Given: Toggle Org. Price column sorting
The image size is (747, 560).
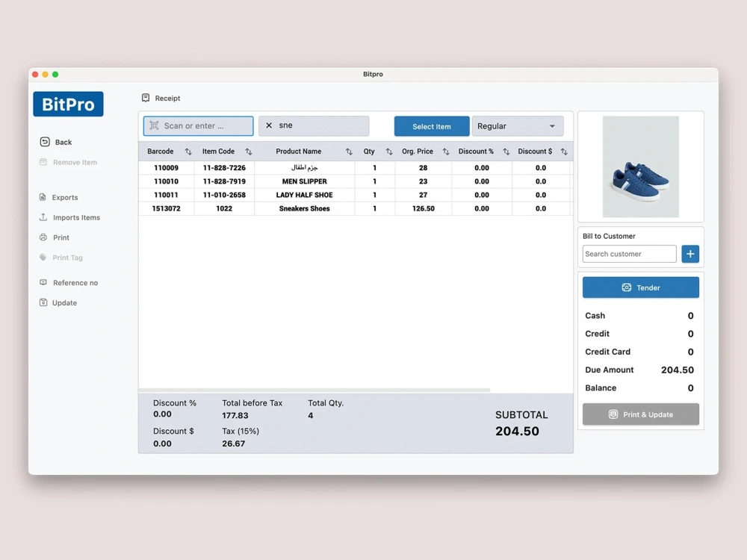Looking at the screenshot, I should 447,151.
